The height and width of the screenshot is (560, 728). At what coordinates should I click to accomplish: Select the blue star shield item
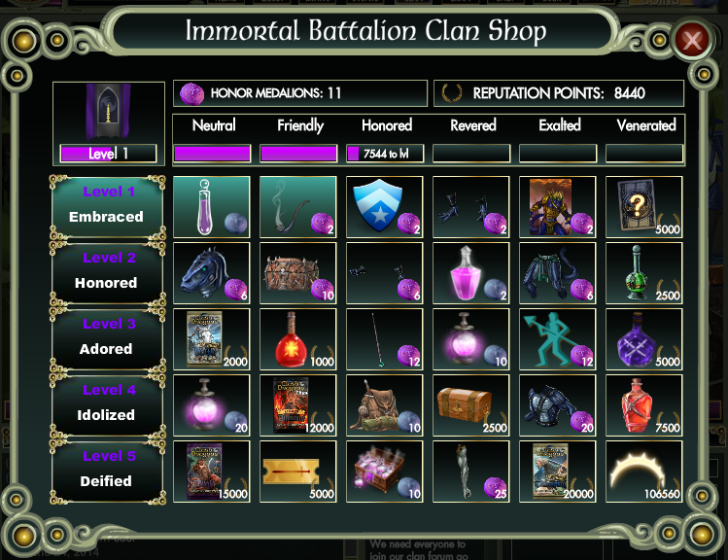[x=385, y=207]
